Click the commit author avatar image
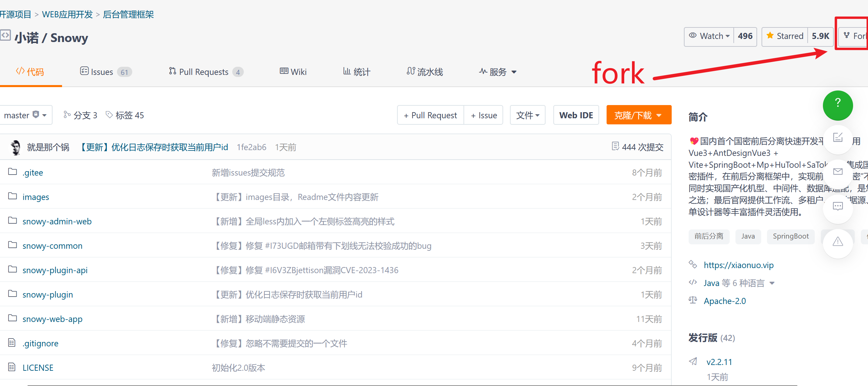This screenshot has height=386, width=868. point(15,147)
